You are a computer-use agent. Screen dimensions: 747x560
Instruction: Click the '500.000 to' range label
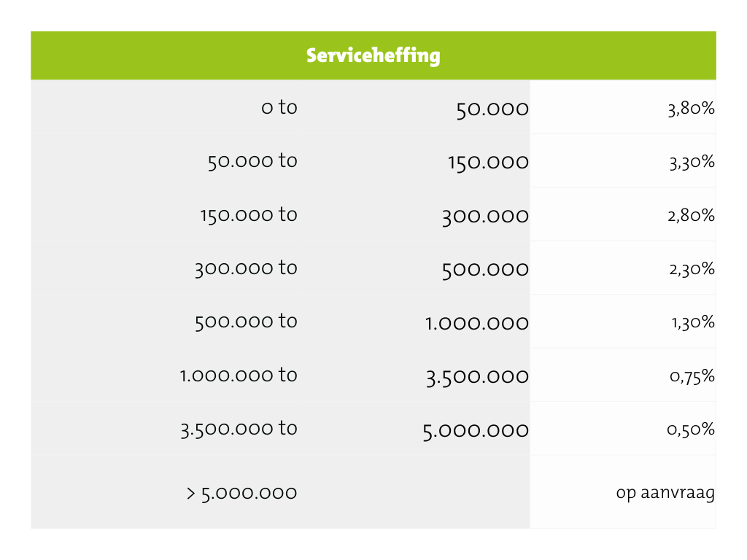click(246, 321)
